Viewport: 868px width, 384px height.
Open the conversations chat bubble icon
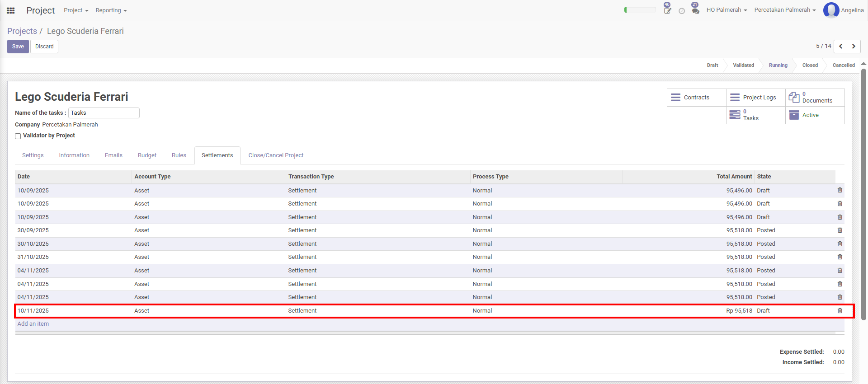pyautogui.click(x=695, y=10)
